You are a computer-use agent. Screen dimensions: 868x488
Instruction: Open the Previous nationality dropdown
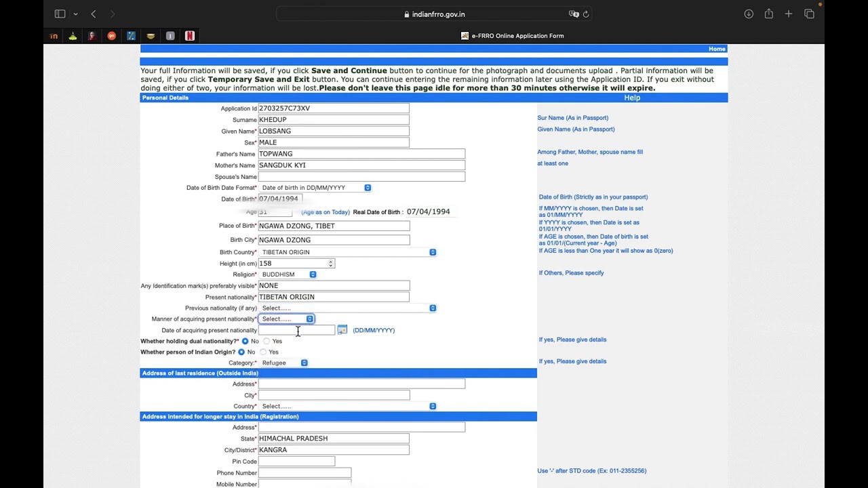click(347, 308)
